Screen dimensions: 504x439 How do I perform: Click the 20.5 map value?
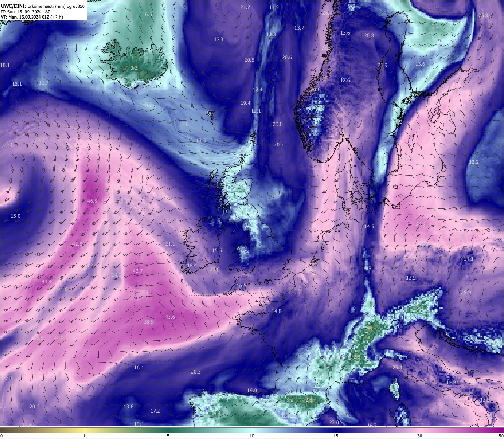coord(249,60)
